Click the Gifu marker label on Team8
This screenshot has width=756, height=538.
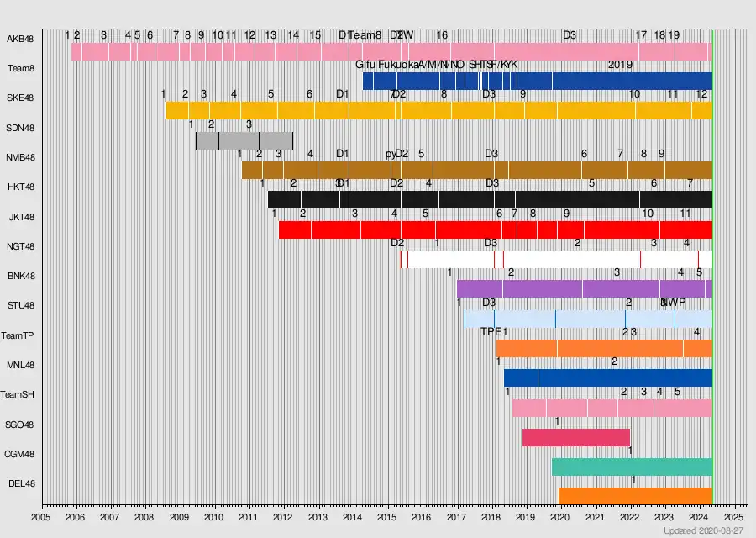(365, 65)
